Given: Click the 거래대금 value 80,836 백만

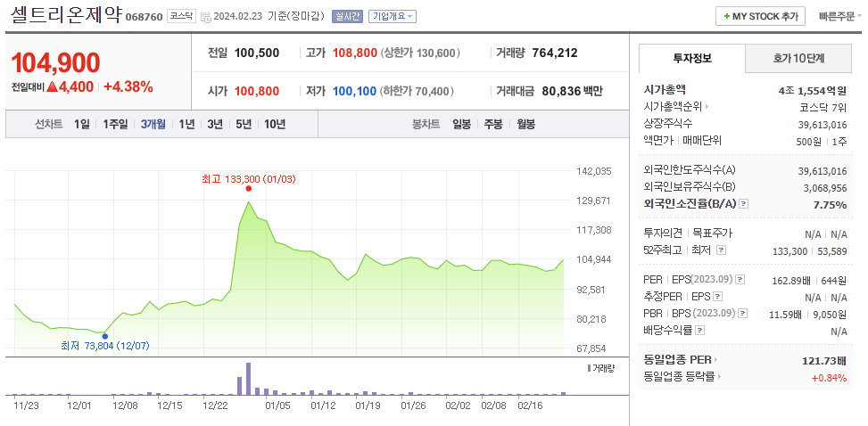Looking at the screenshot, I should click(573, 91).
